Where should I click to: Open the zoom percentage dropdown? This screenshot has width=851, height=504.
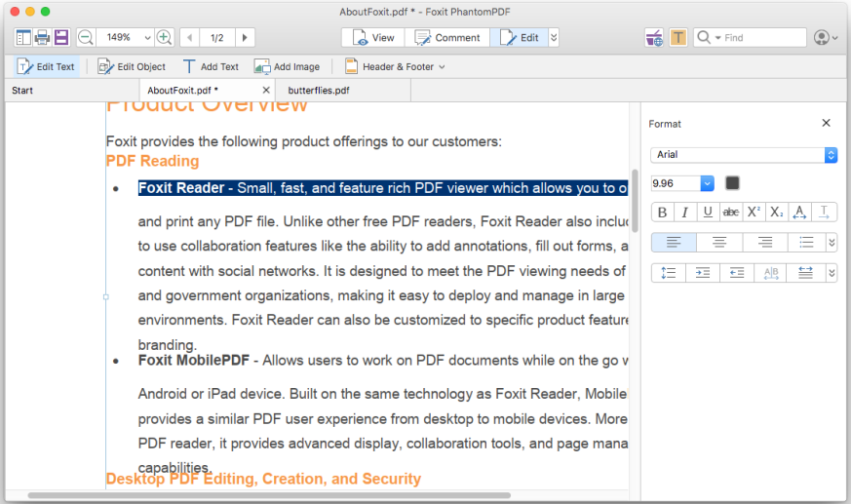click(147, 37)
